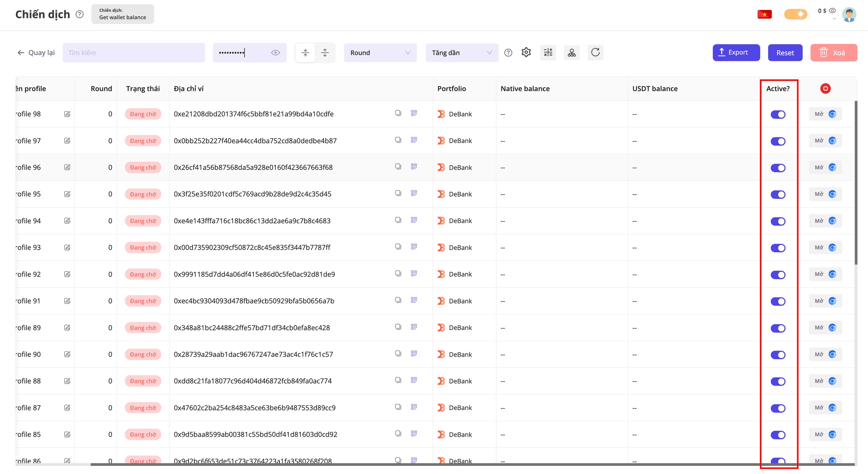Collapse rows using compress icon

coord(306,52)
